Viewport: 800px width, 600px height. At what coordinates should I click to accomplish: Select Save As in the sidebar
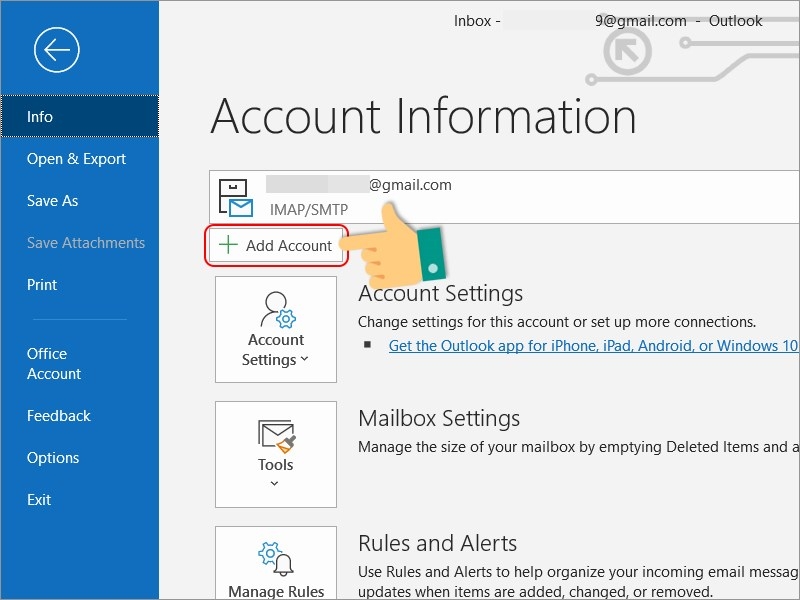pos(53,201)
